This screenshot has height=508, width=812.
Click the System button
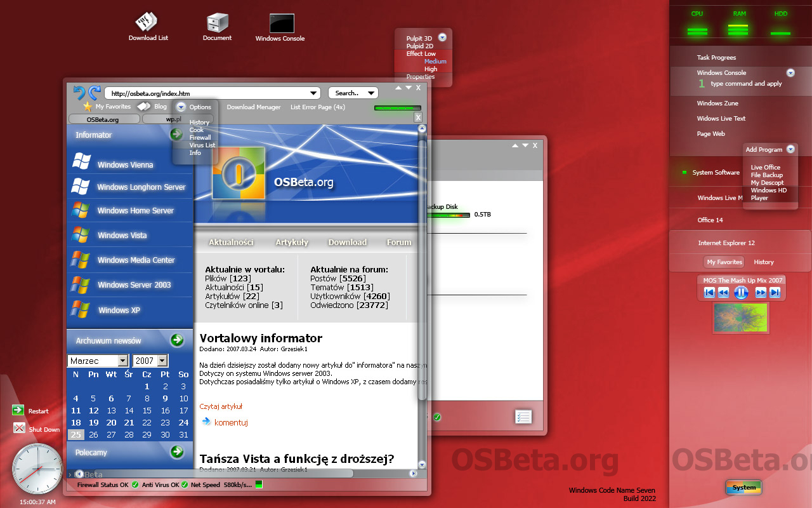coord(743,488)
